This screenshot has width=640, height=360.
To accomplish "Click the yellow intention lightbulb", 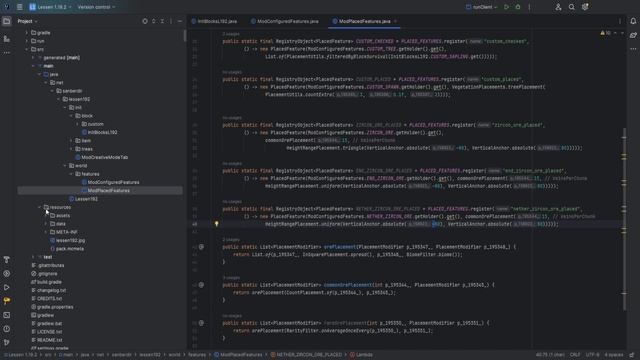I will 217,224.
